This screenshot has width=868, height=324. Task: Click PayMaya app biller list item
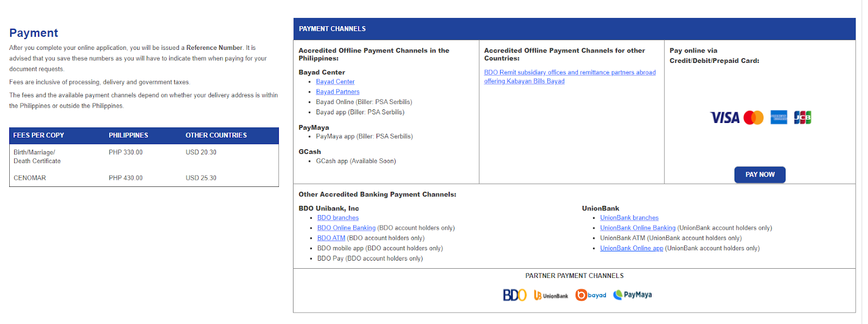click(365, 137)
